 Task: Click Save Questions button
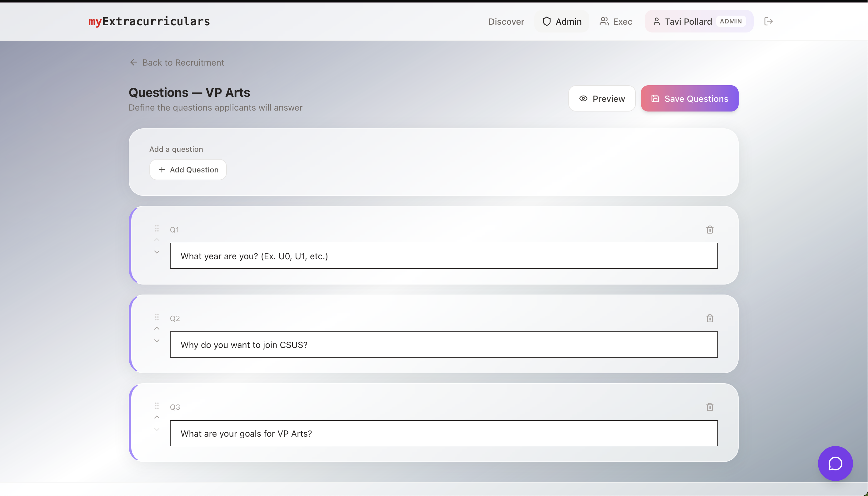click(x=689, y=98)
